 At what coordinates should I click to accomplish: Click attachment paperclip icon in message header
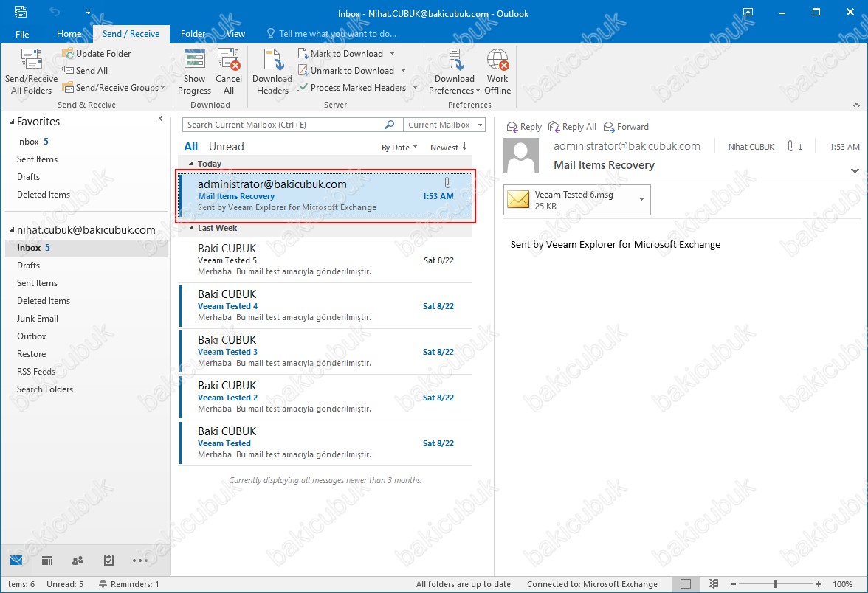click(790, 146)
